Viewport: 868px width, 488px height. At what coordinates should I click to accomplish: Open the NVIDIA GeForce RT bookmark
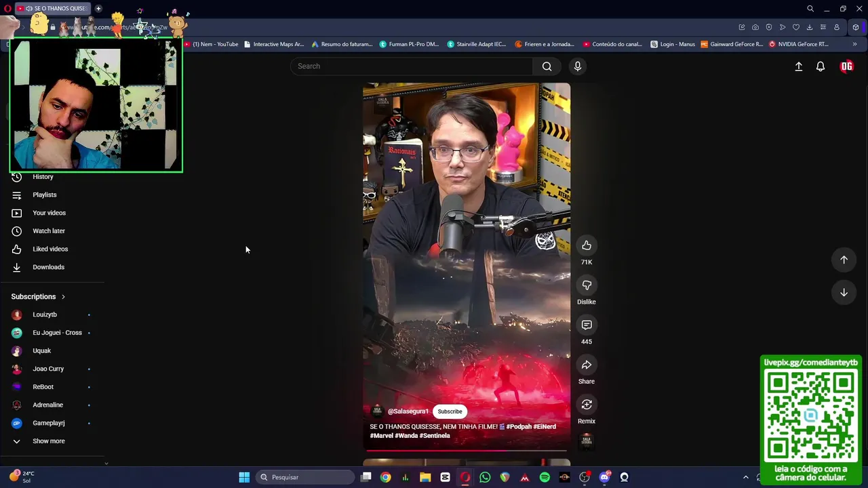tap(799, 44)
